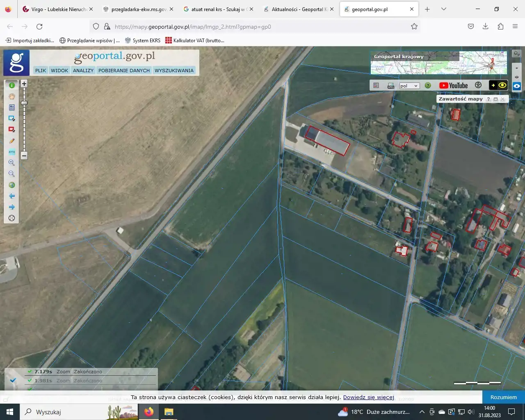Follow the 'Dowiedz się więcej' link
The width and height of the screenshot is (525, 420).
click(x=368, y=397)
